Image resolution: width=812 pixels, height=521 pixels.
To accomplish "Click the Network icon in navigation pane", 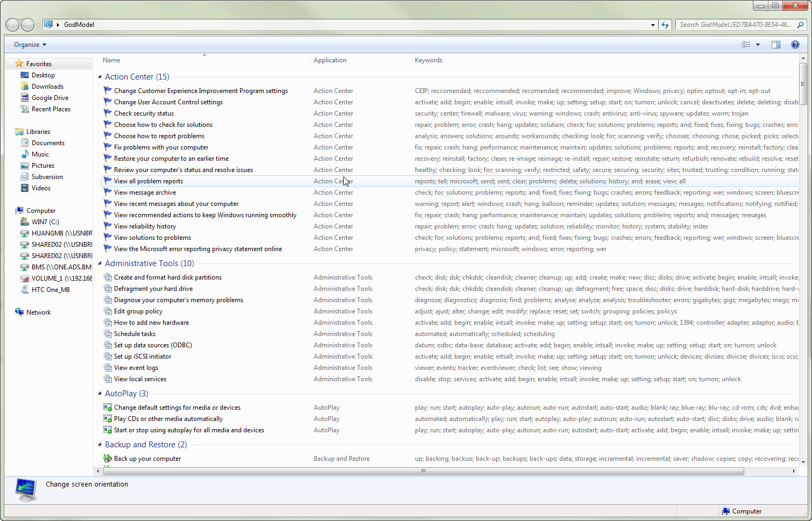I will tap(19, 312).
